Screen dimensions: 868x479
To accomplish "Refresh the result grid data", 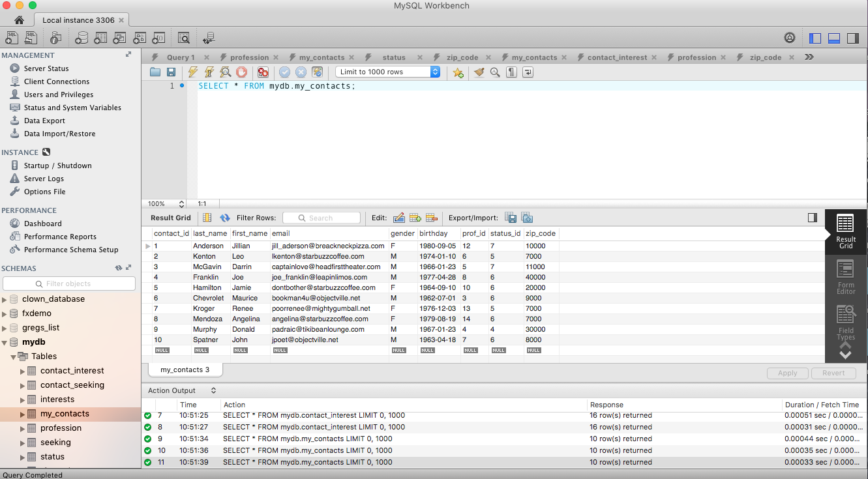I will click(225, 218).
